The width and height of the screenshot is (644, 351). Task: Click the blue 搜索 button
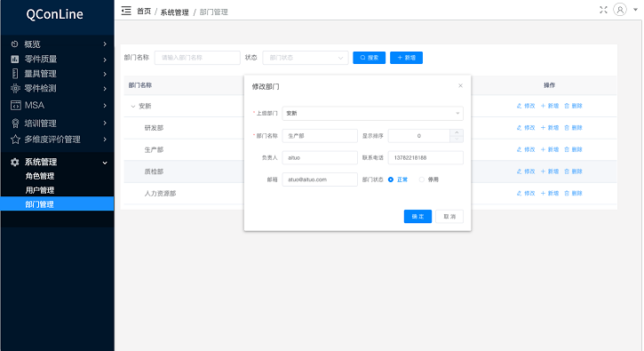[370, 58]
